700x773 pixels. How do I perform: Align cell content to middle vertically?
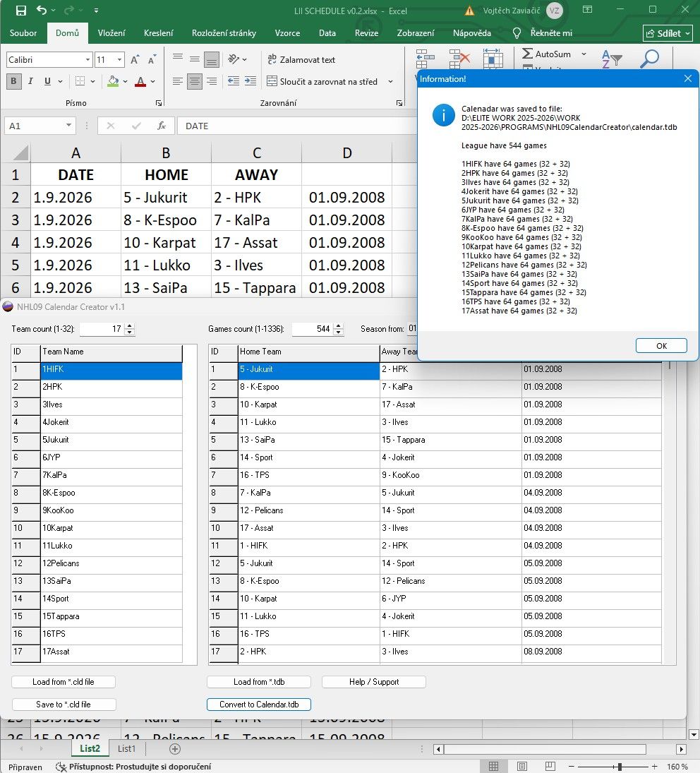[195, 59]
